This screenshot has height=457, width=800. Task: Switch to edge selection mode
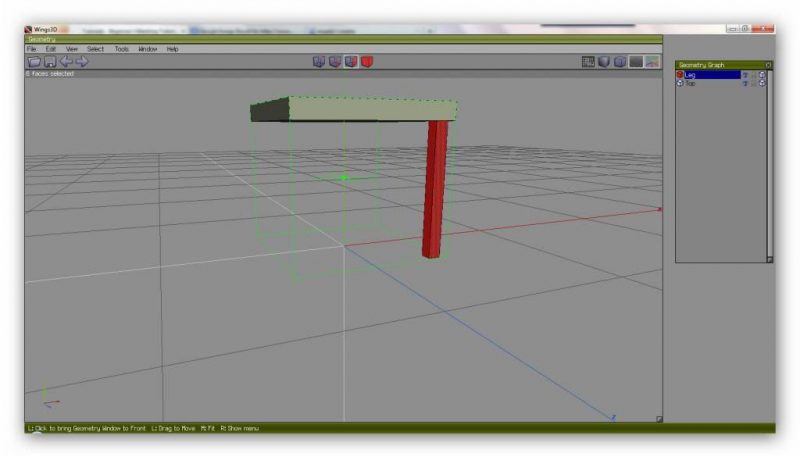click(x=335, y=62)
